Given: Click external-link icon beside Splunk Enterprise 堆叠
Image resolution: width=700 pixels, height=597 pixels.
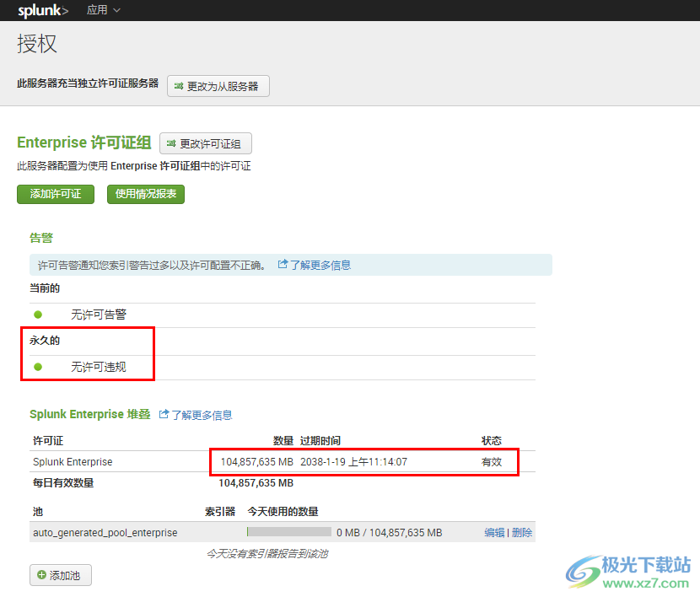Looking at the screenshot, I should tap(164, 414).
